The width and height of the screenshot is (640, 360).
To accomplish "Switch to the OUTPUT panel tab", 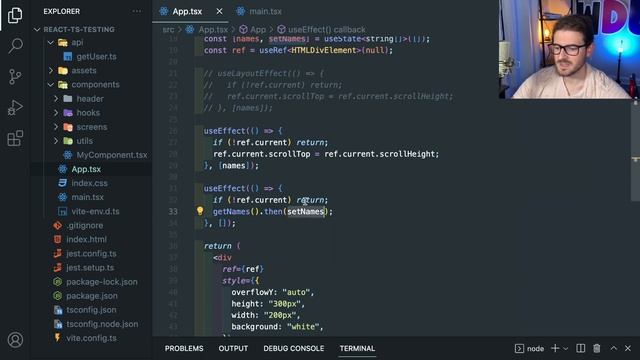I will tap(233, 349).
